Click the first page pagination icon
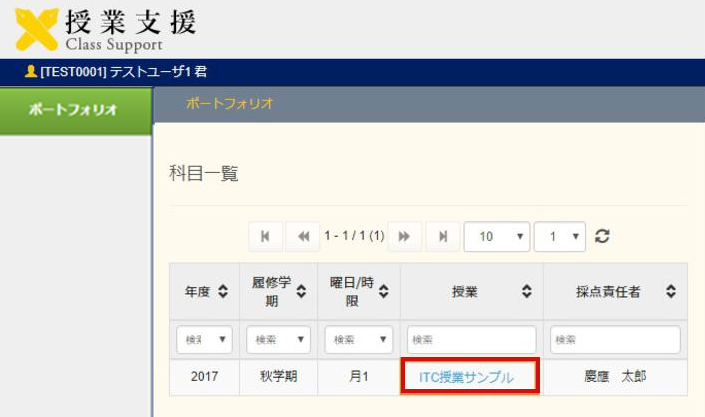Image resolution: width=705 pixels, height=417 pixels. tap(265, 237)
